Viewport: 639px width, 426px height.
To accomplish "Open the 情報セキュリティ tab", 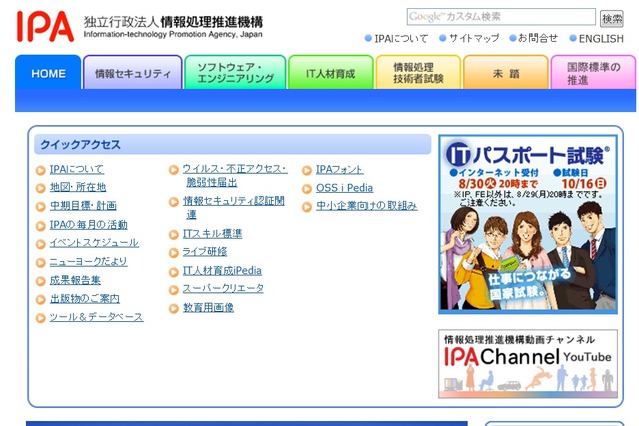I will (133, 73).
